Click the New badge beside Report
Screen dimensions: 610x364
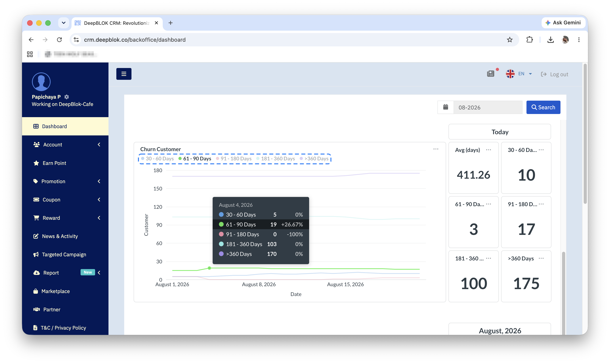[88, 272]
